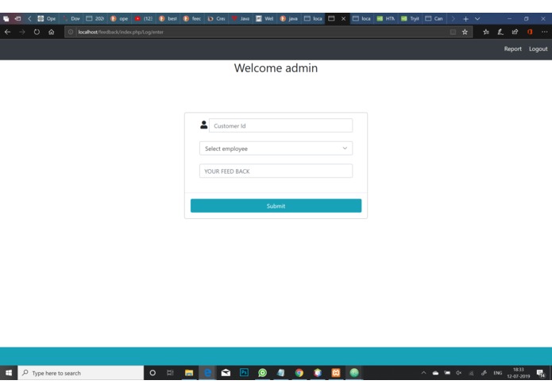Screen dimensions: 552x392
Task: Open Edge settings and more menu
Action: coord(544,32)
